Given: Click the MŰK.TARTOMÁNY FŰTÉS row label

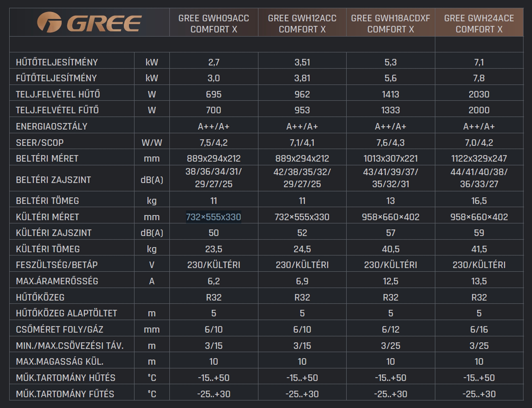Looking at the screenshot, I should click(x=65, y=394).
